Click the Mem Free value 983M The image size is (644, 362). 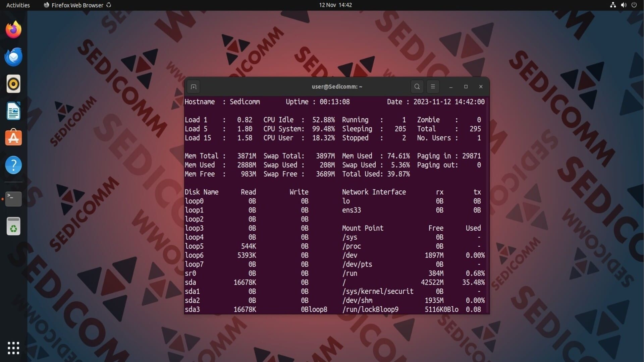coord(249,174)
